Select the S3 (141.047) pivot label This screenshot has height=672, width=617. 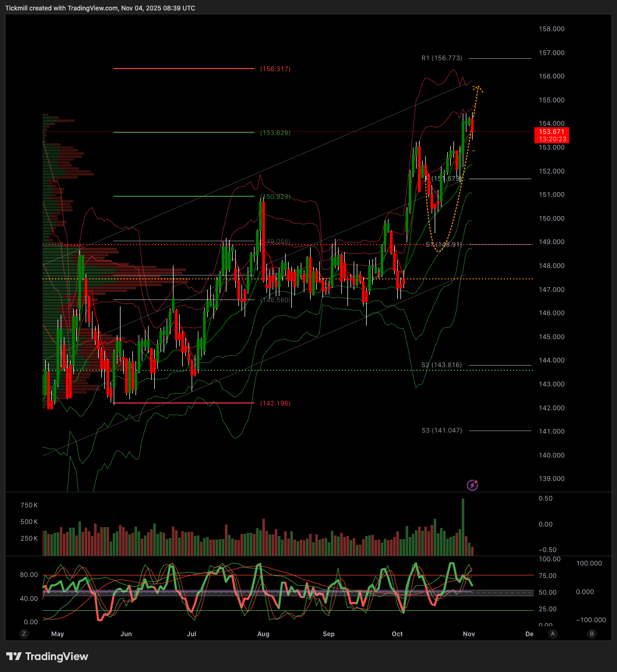(441, 431)
